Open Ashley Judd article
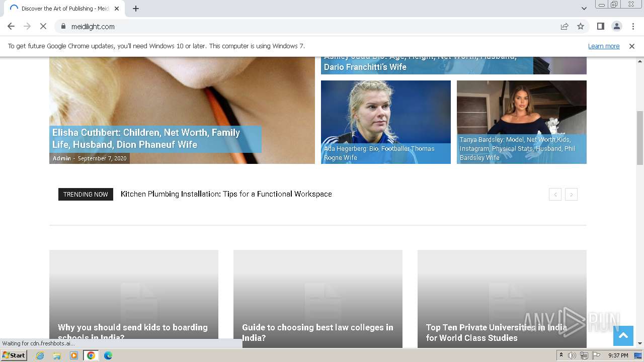 420,62
